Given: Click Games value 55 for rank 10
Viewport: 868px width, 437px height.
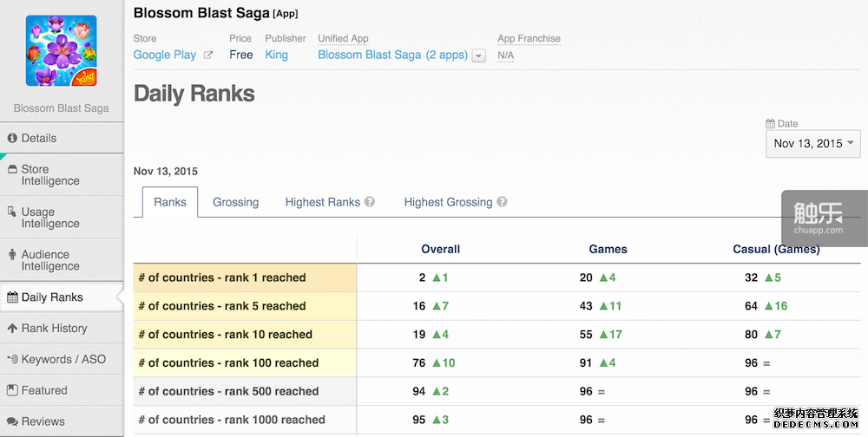Looking at the screenshot, I should click(586, 335).
